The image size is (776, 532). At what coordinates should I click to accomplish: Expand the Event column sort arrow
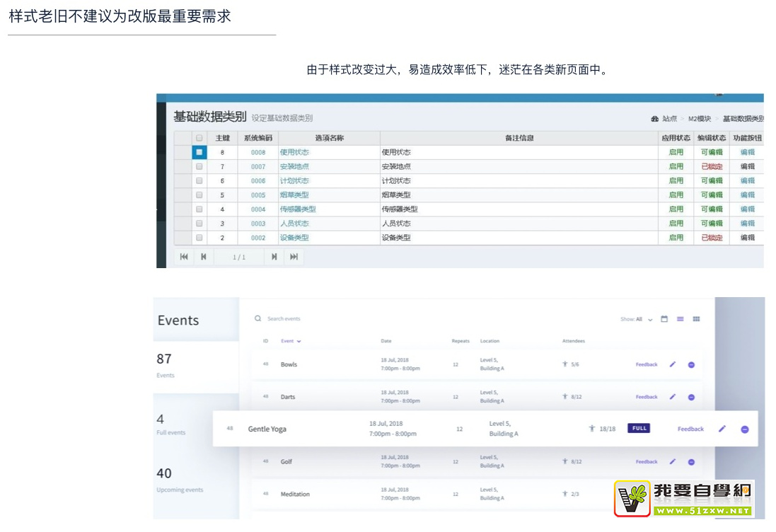click(299, 342)
